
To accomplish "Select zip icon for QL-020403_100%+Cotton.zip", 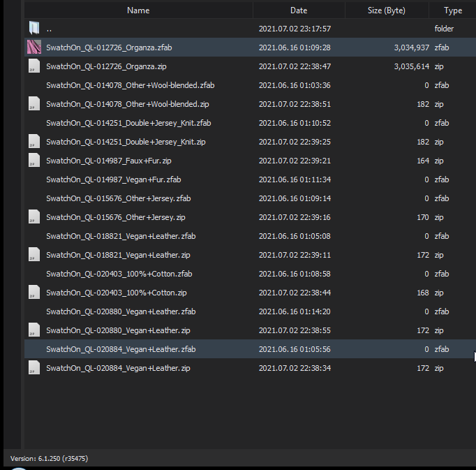I will (34, 292).
